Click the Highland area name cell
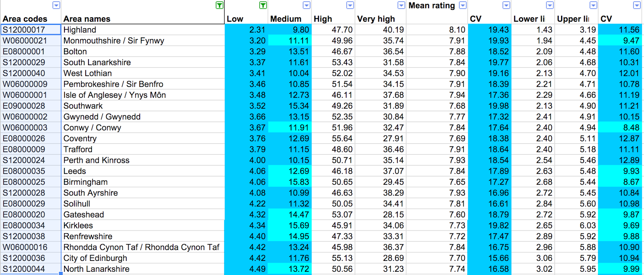 tap(80, 30)
